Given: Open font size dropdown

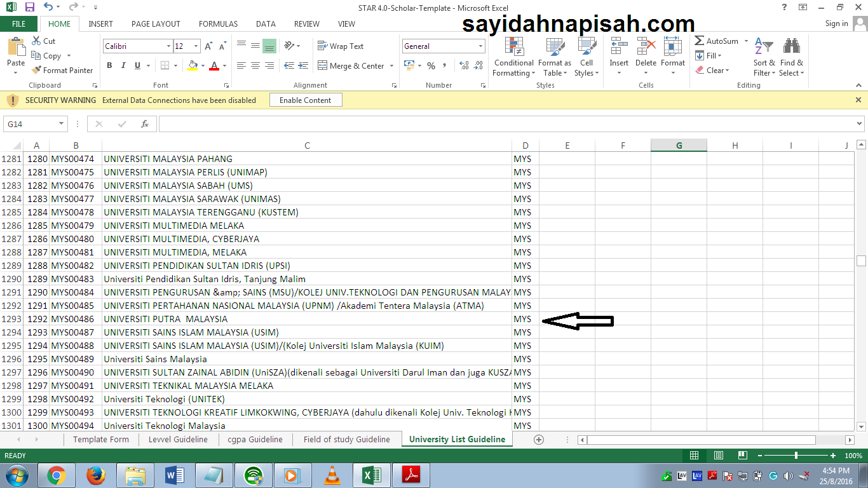Looking at the screenshot, I should (196, 46).
